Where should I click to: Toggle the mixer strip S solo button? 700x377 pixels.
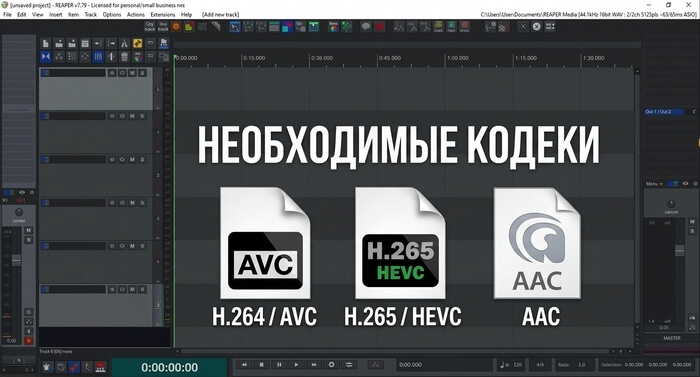28,240
